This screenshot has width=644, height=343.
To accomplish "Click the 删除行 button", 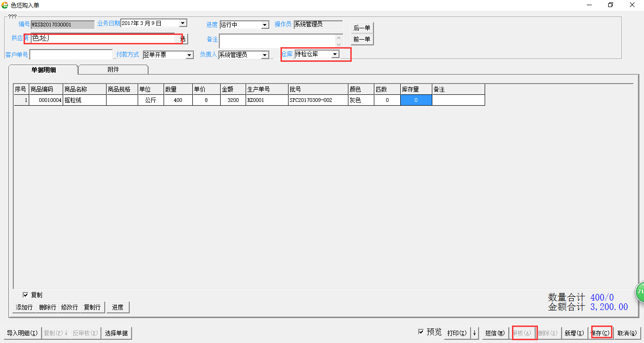I will [47, 307].
